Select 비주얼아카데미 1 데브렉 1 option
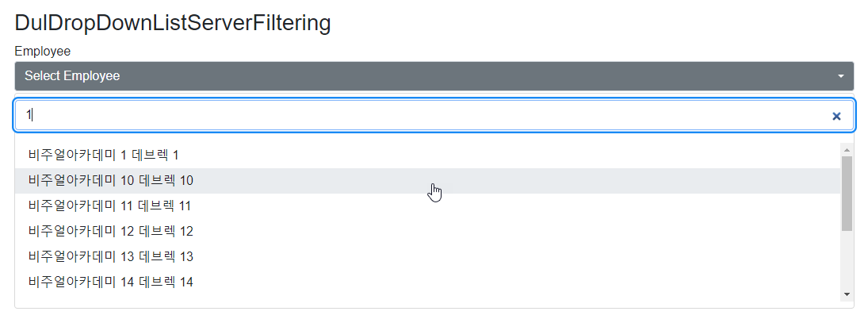The height and width of the screenshot is (319, 868). click(104, 156)
